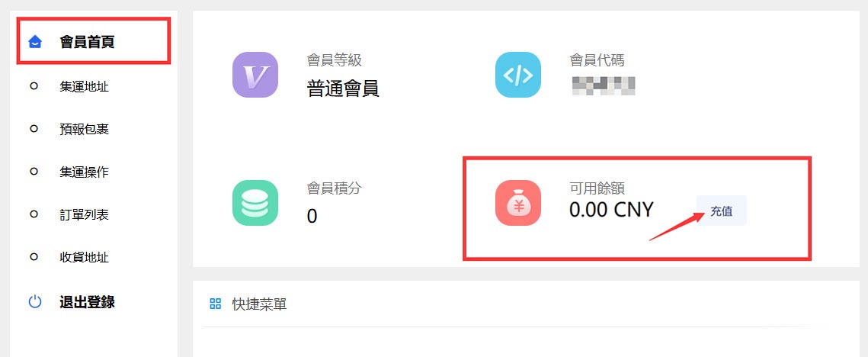Click the 充值 recharge button
The height and width of the screenshot is (357, 868).
(722, 211)
